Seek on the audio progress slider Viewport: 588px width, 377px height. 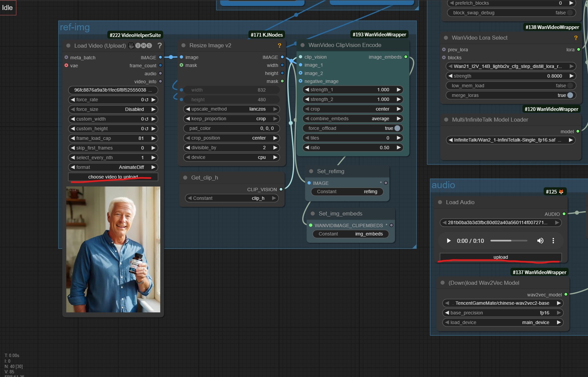(509, 240)
